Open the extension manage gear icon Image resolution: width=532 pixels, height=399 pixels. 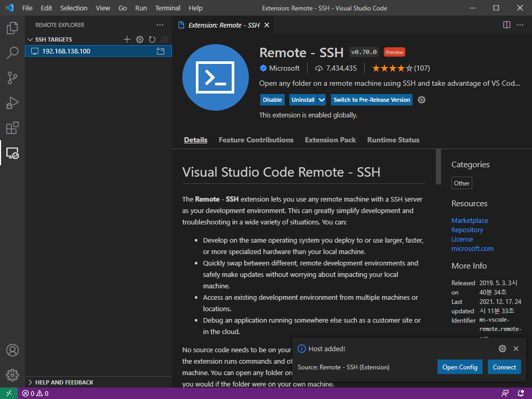coord(421,100)
